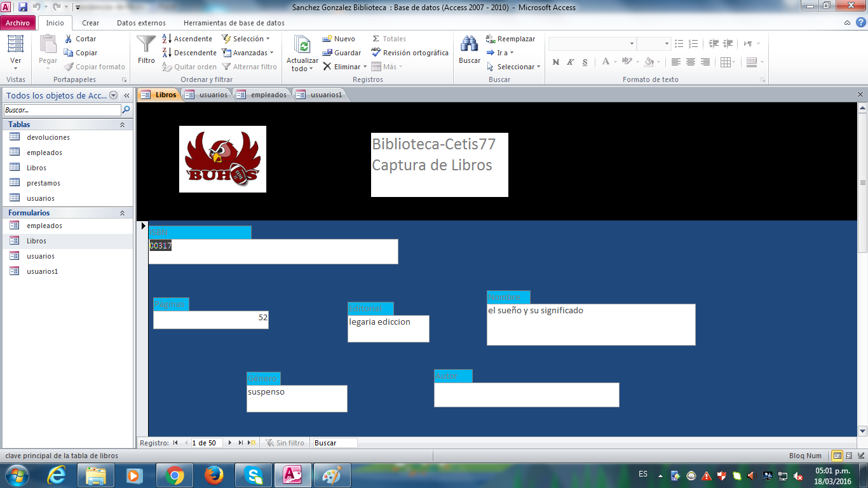Open the Avanzadas filter dropdown
The width and height of the screenshot is (868, 488).
coord(248,53)
